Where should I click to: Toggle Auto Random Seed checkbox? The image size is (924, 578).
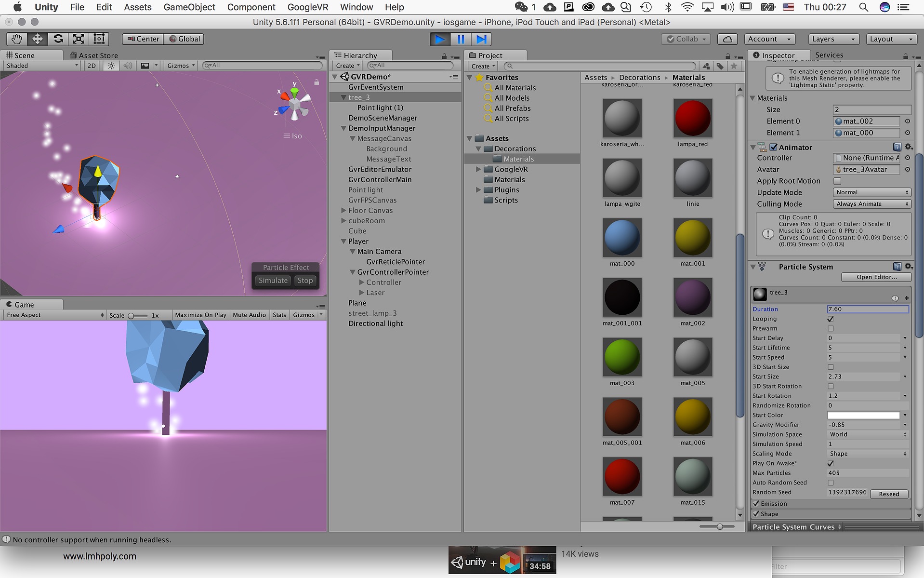831,483
